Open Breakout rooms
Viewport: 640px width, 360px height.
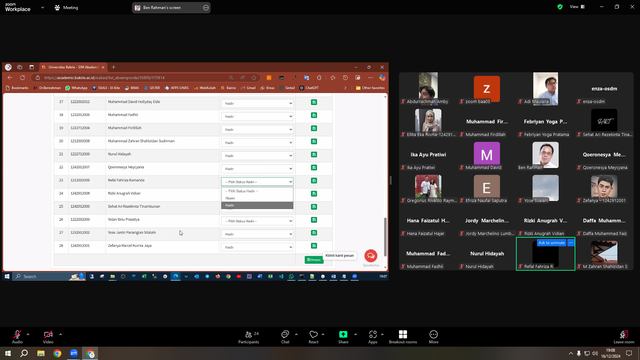point(403,337)
